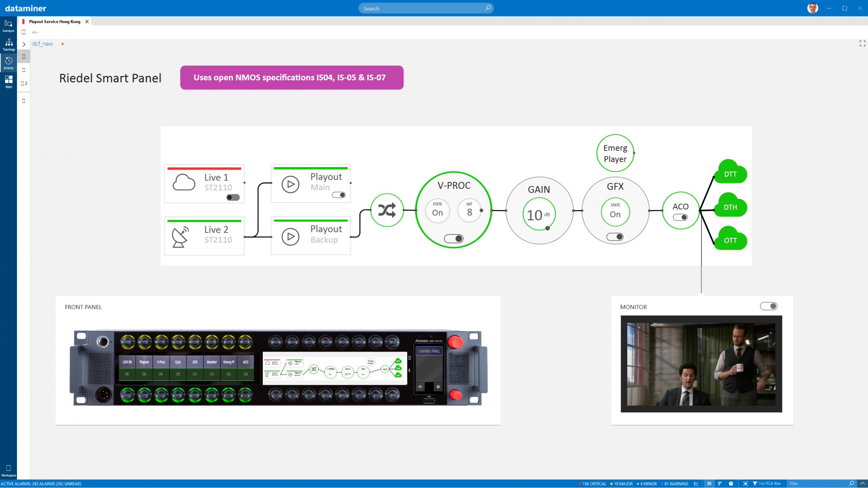This screenshot has height=488, width=868.
Task: Click the Live 1 cloud icon
Action: 184,182
